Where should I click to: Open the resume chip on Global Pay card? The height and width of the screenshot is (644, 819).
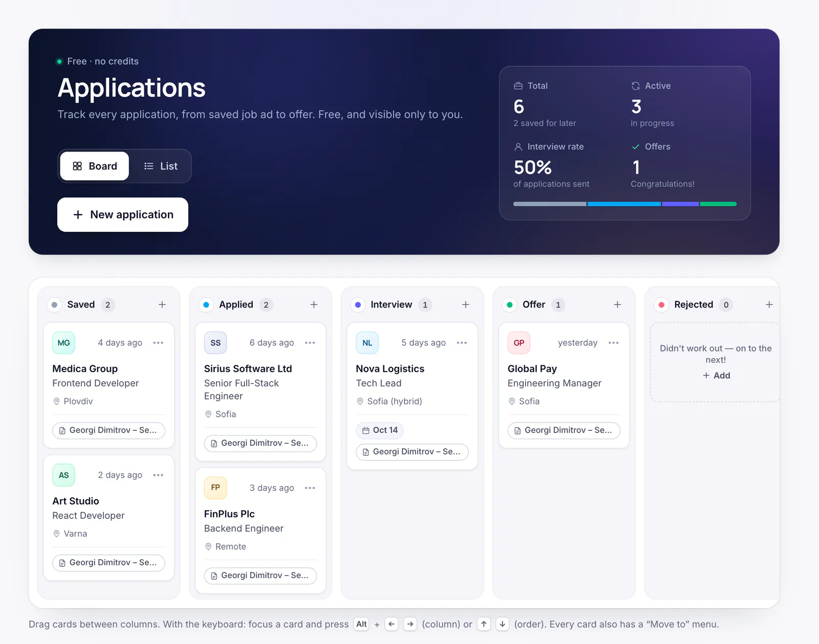564,431
